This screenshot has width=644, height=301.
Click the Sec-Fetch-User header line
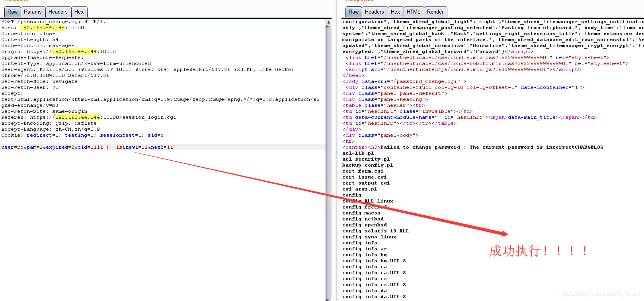pyautogui.click(x=30, y=87)
